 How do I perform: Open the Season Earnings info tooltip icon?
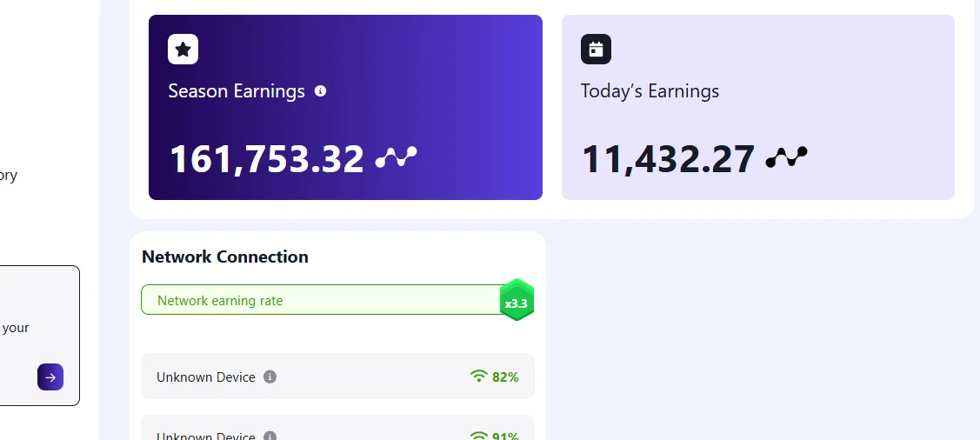tap(321, 91)
